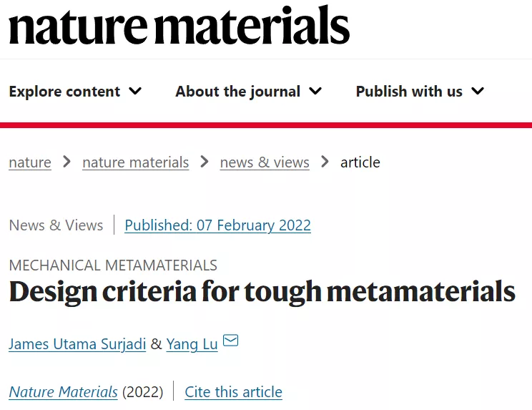Expand the Publish with us chevron
Image resolution: width=532 pixels, height=410 pixels.
tap(478, 91)
